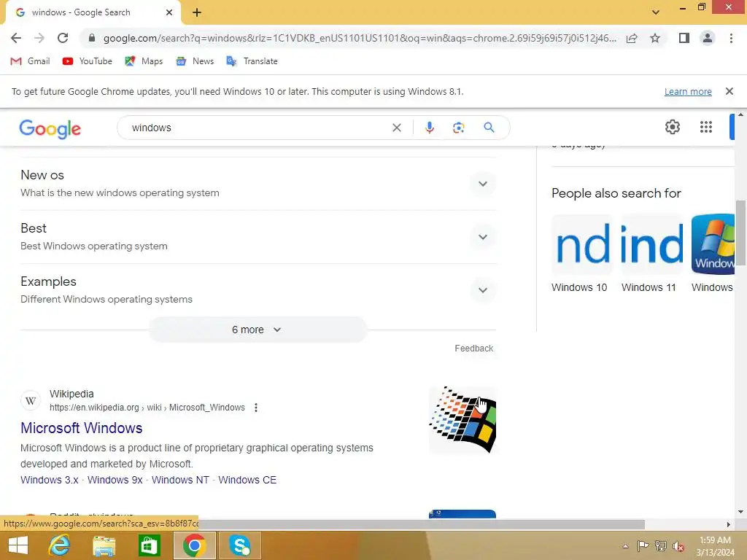The image size is (747, 560).
Task: Click the Google logo
Action: (50, 128)
